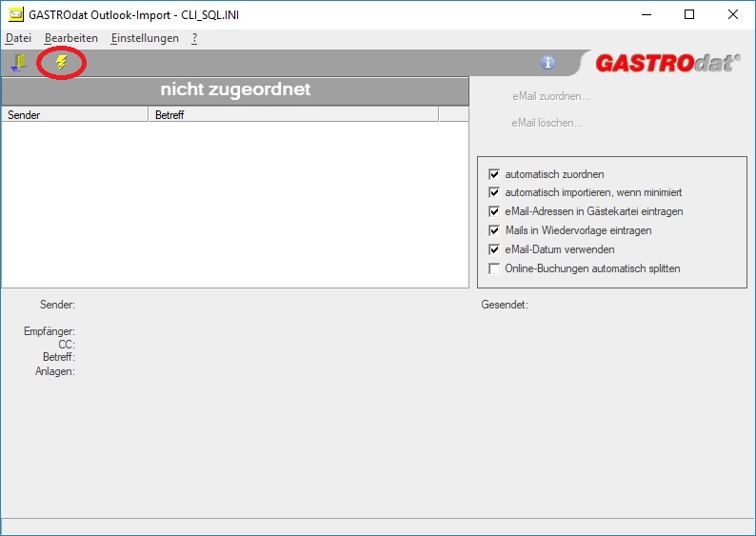The width and height of the screenshot is (756, 536).
Task: Disable Mails in Wiedervorlage eintragen
Action: tap(494, 230)
